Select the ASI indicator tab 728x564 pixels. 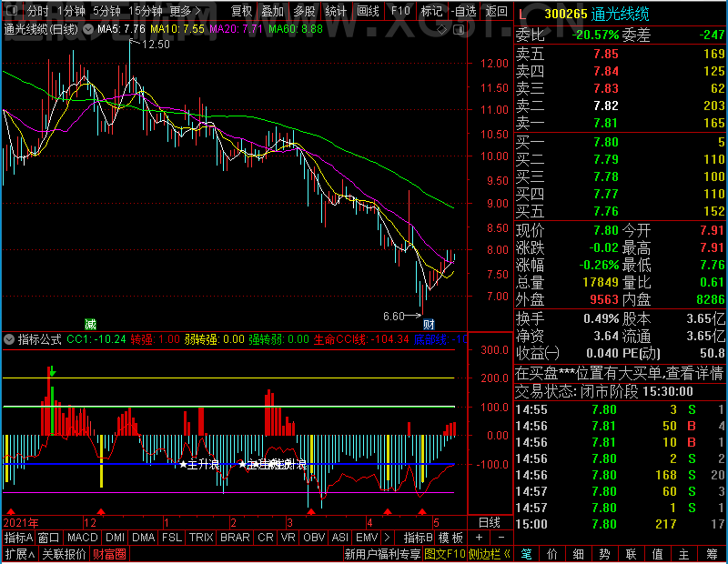(339, 538)
